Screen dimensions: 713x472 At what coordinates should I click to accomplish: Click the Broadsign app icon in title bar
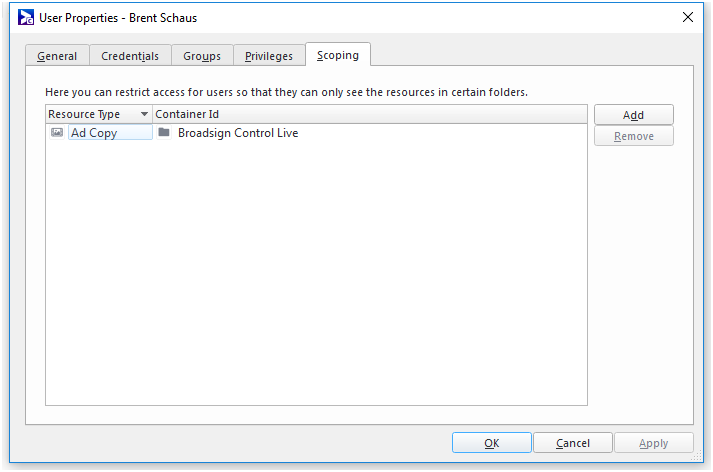click(x=25, y=17)
